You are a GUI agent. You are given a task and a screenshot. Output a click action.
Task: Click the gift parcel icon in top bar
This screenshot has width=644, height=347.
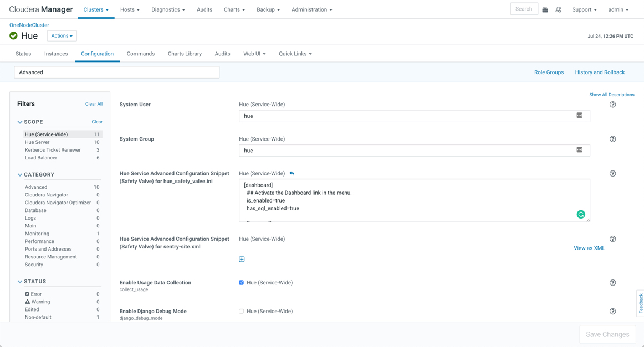(545, 9)
